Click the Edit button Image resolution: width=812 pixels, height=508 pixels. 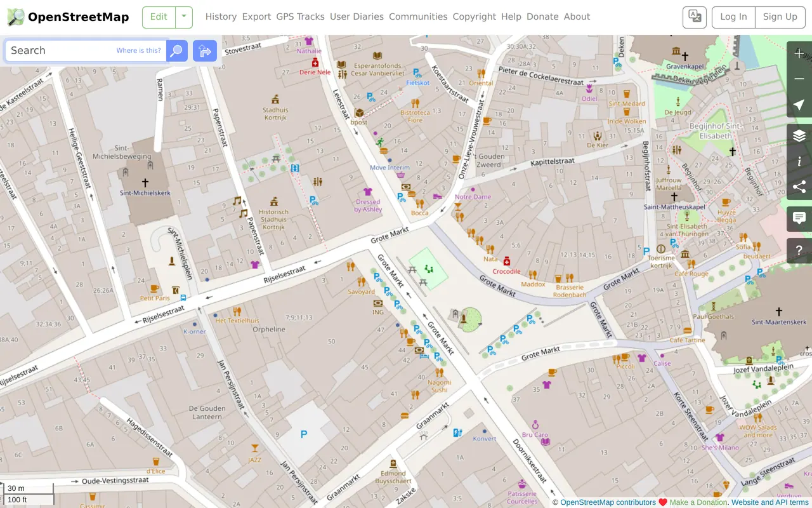tap(159, 17)
